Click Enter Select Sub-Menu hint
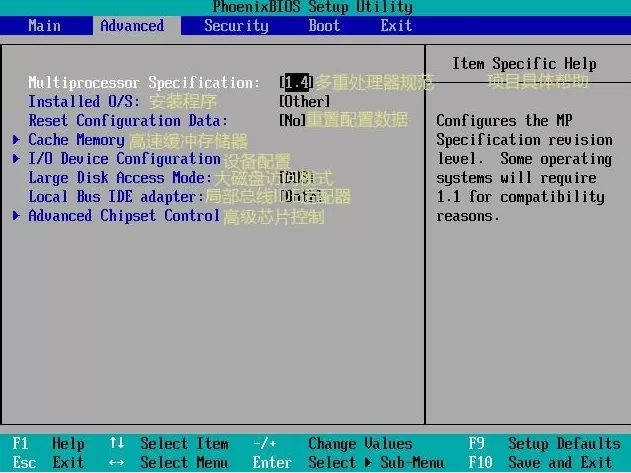This screenshot has width=631, height=473. coord(348,462)
